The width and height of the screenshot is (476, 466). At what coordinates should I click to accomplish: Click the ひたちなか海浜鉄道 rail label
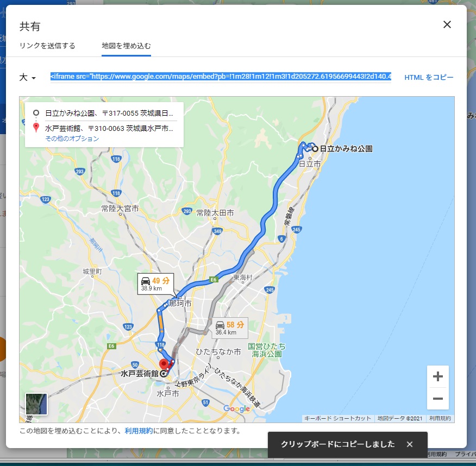pos(237,387)
